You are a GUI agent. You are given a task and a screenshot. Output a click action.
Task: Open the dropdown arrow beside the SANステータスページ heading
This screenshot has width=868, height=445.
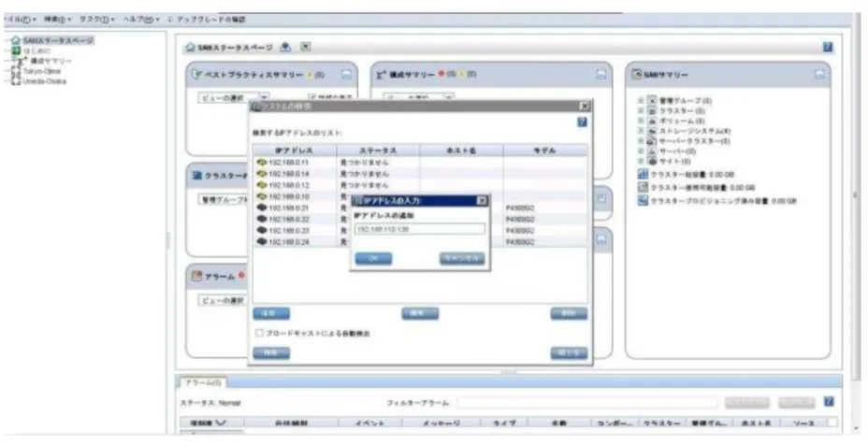click(306, 47)
